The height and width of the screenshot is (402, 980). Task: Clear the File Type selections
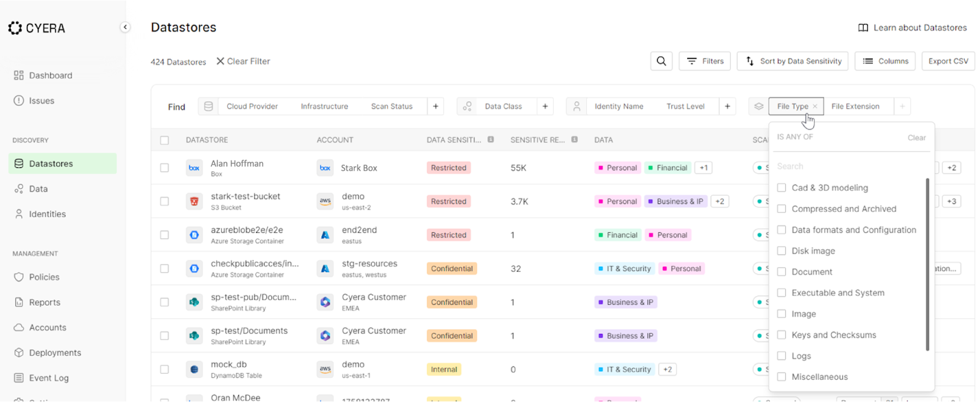pos(916,138)
